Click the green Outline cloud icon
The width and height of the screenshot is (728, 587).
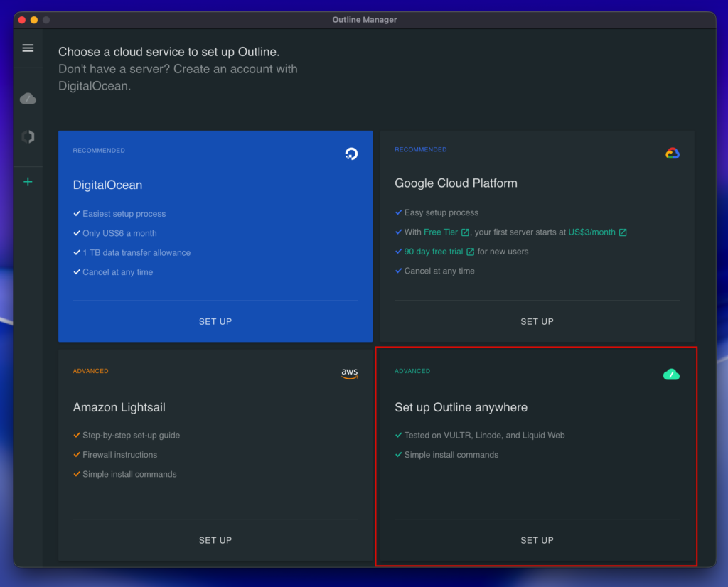(671, 374)
